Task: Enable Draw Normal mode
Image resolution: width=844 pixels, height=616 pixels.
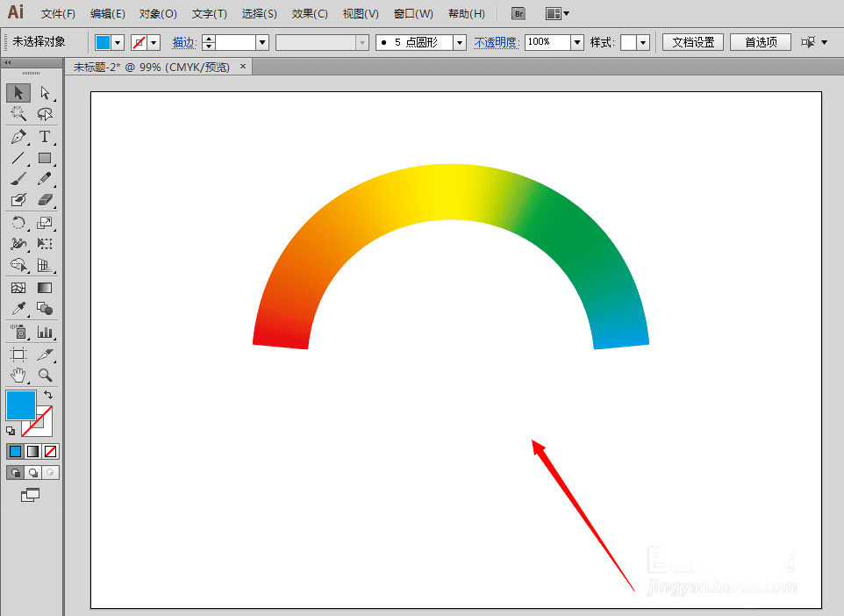Action: coord(16,473)
